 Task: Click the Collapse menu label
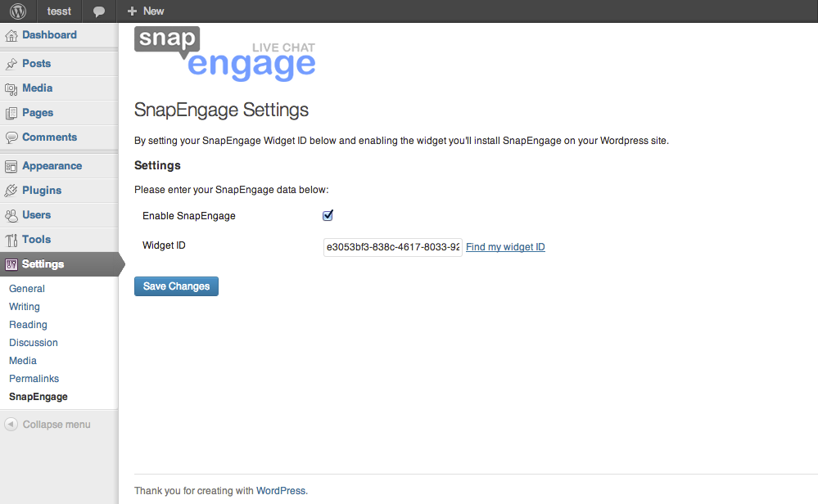coord(56,425)
